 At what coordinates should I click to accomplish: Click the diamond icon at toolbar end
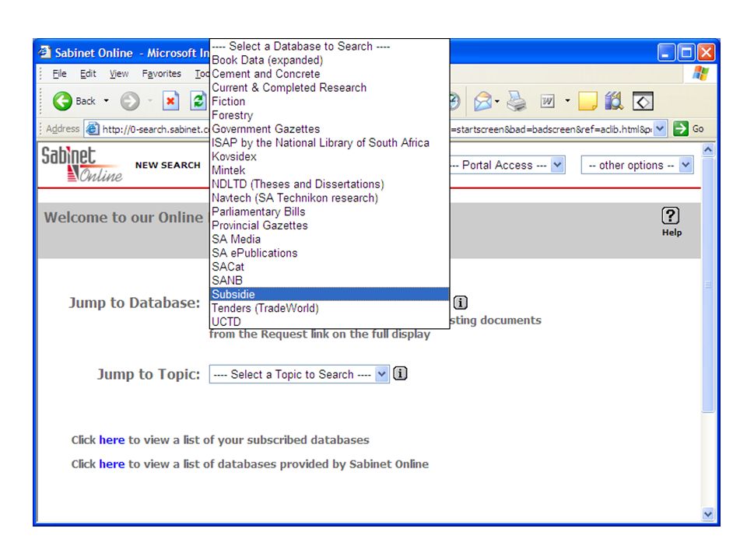tap(643, 101)
